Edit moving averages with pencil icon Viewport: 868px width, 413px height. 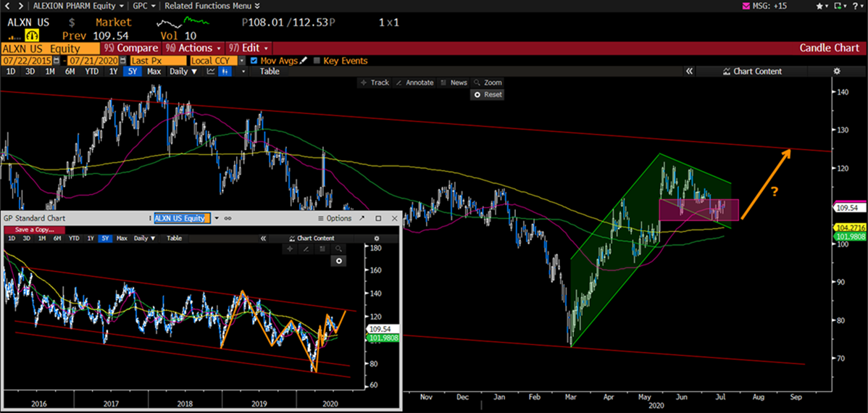click(x=303, y=60)
